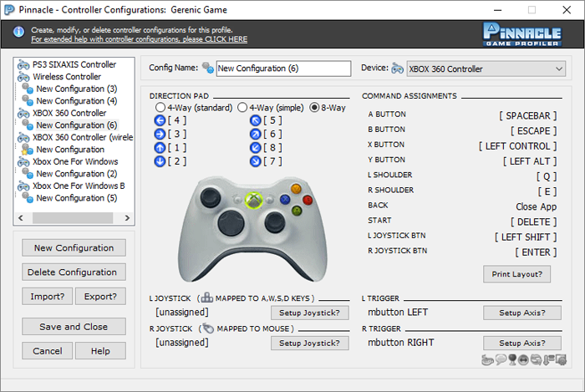Click the [ LEFT CONTROL ] assignment for X BUTTON
Screen dimensions: 585x392
[517, 146]
